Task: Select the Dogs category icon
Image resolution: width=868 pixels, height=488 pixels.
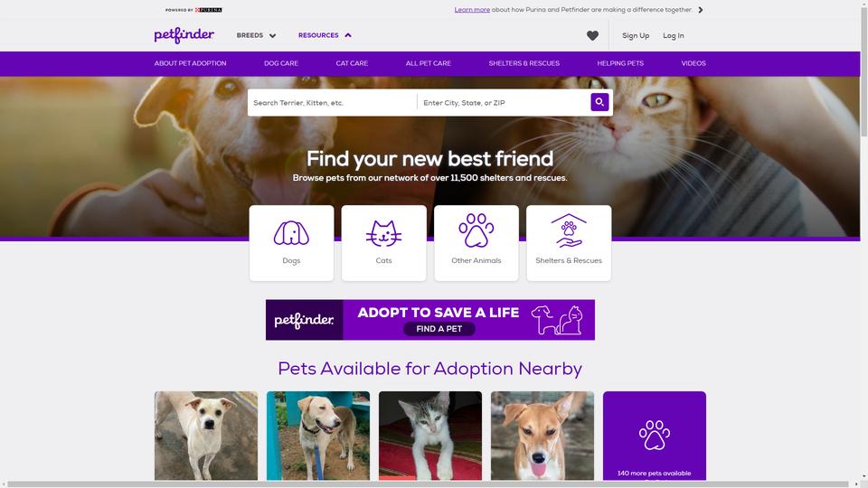Action: (291, 233)
